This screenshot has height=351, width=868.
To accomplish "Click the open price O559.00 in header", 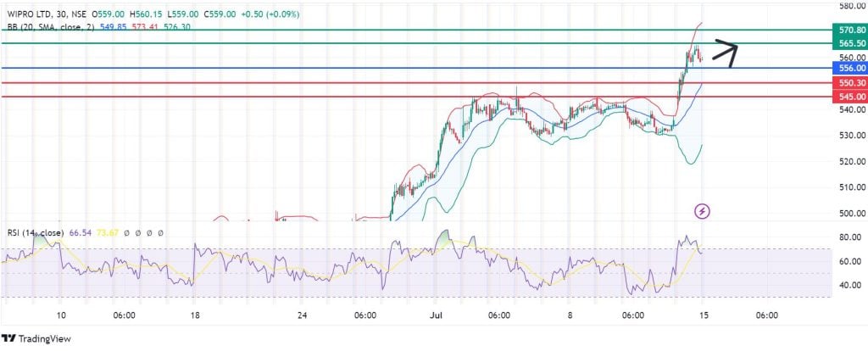I will point(108,15).
